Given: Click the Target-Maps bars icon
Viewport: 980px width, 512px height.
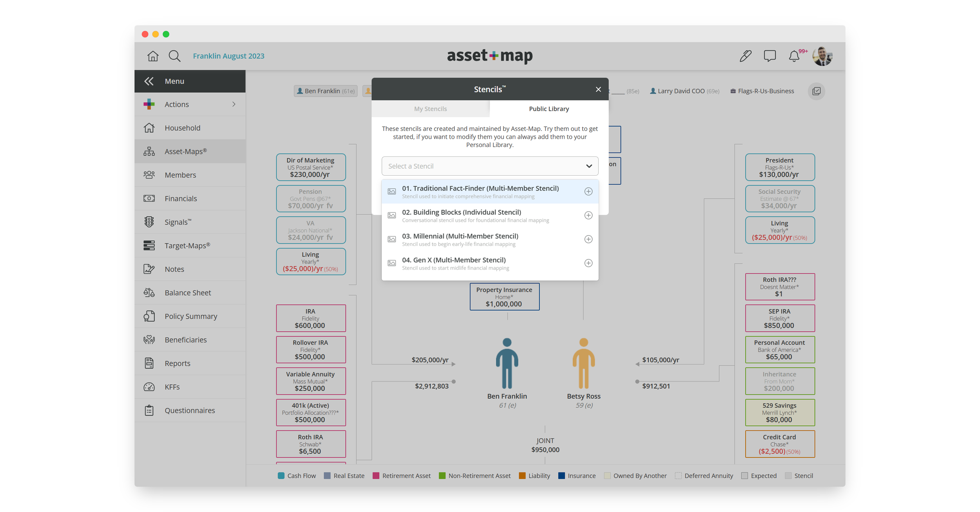Looking at the screenshot, I should (x=149, y=245).
